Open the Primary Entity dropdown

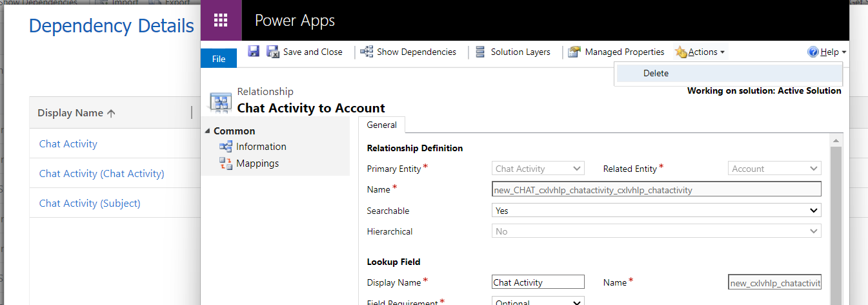[x=538, y=169]
